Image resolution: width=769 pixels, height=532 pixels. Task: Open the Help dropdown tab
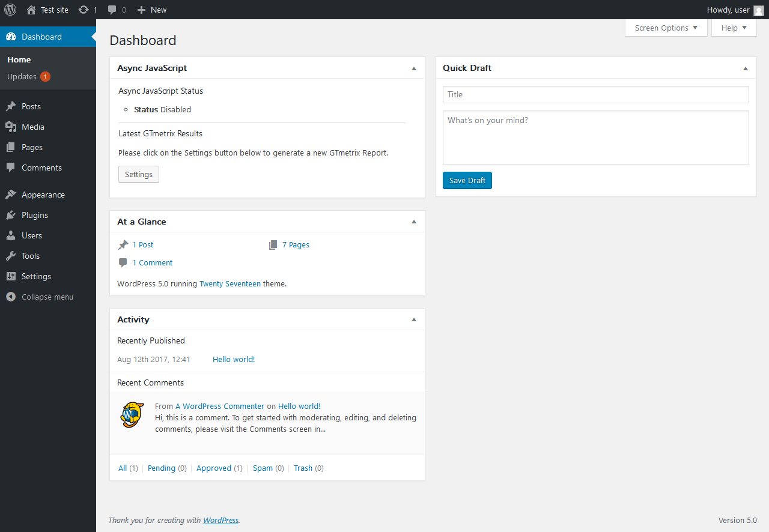[734, 28]
